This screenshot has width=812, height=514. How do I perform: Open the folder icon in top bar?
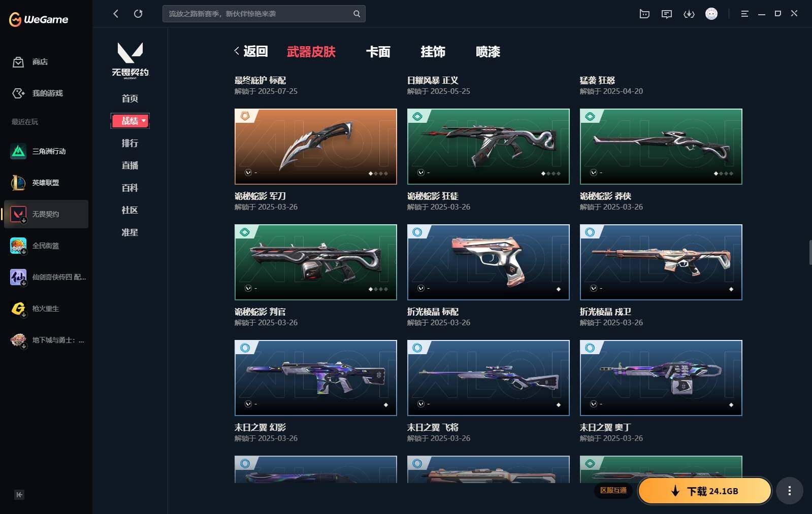[x=644, y=14]
